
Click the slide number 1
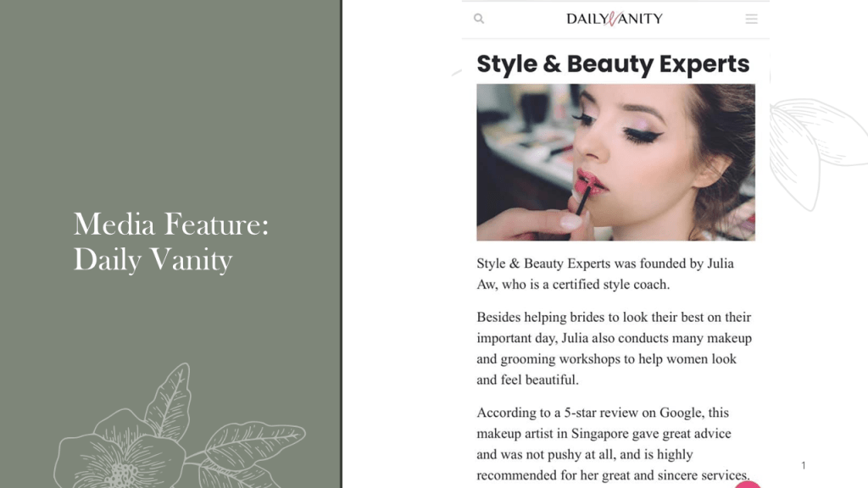point(804,465)
